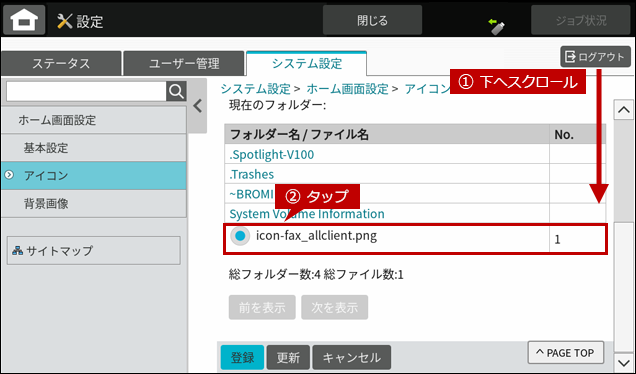Click the scroll up arrow
Image resolution: width=636 pixels, height=374 pixels.
[624, 110]
